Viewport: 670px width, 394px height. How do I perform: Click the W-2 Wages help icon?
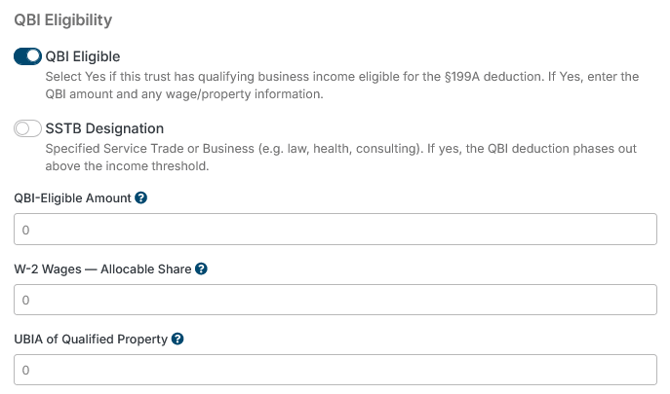[x=201, y=269]
